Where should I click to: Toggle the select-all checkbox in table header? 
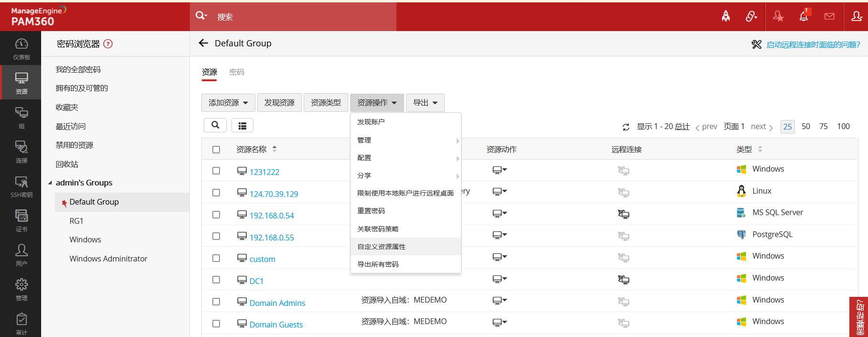[x=216, y=150]
